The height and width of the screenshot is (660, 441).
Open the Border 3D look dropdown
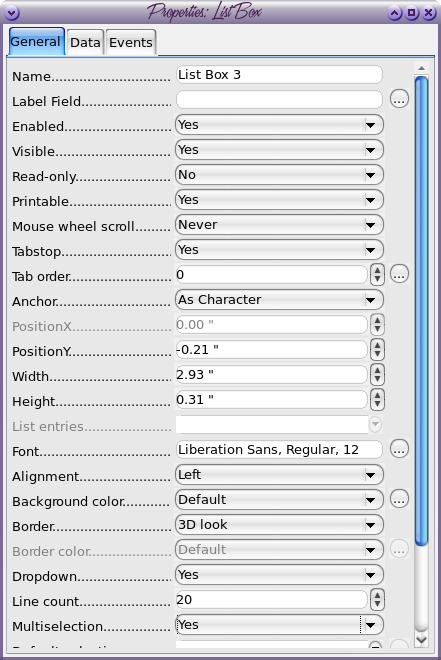tap(279, 525)
